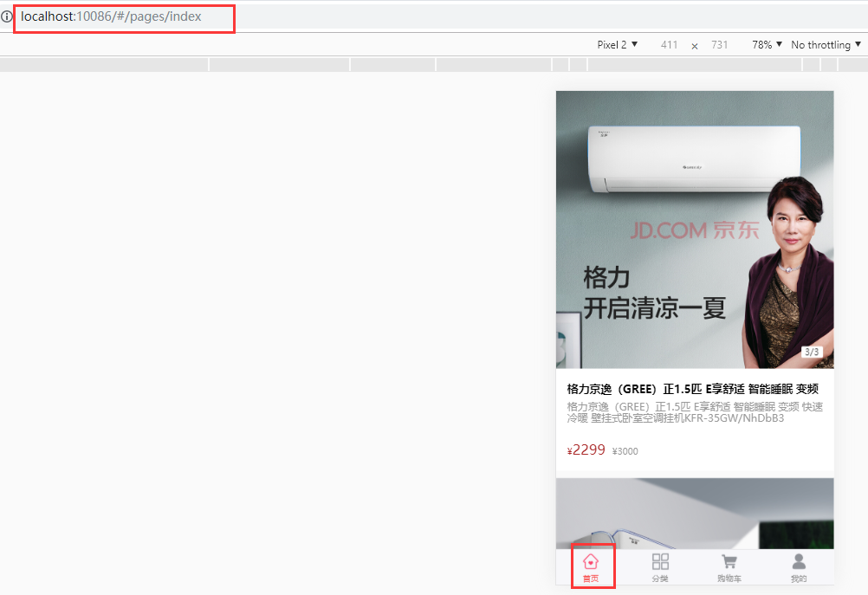
Task: Click the Gree air conditioner banner image
Action: point(695,230)
